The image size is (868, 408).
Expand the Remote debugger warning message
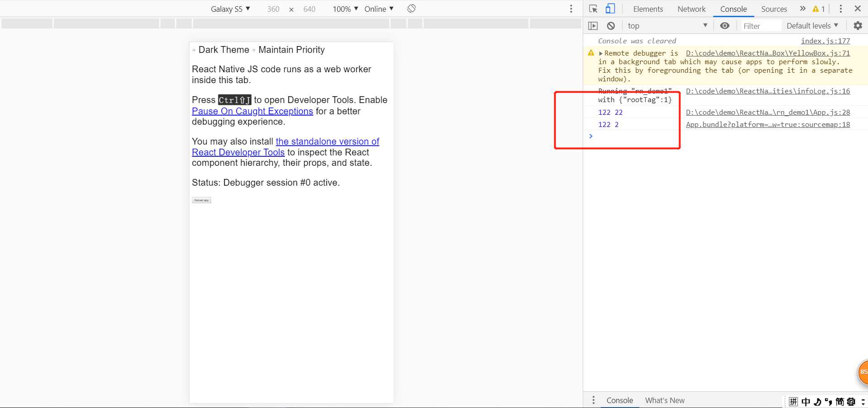[601, 53]
